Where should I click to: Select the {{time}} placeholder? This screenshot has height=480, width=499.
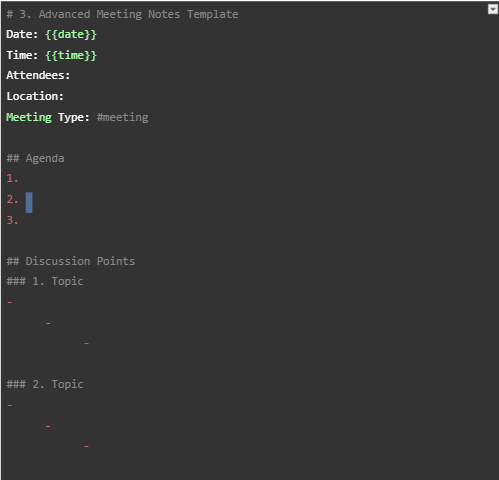click(71, 55)
